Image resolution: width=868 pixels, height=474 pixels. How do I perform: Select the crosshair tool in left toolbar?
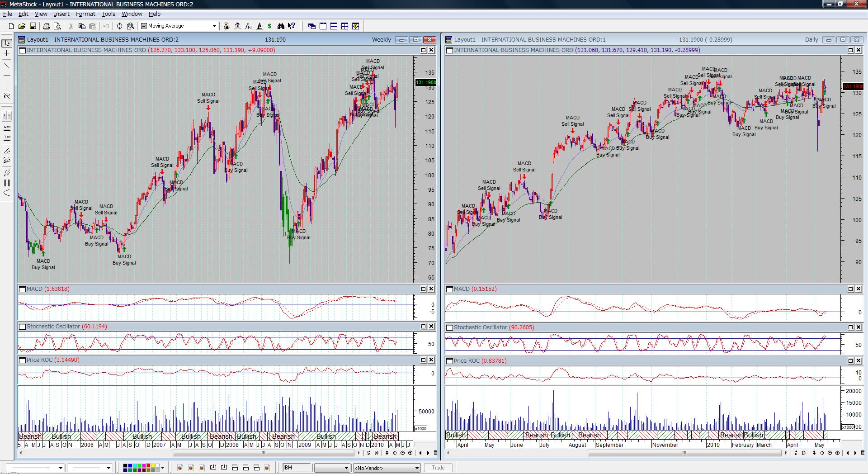(7, 53)
